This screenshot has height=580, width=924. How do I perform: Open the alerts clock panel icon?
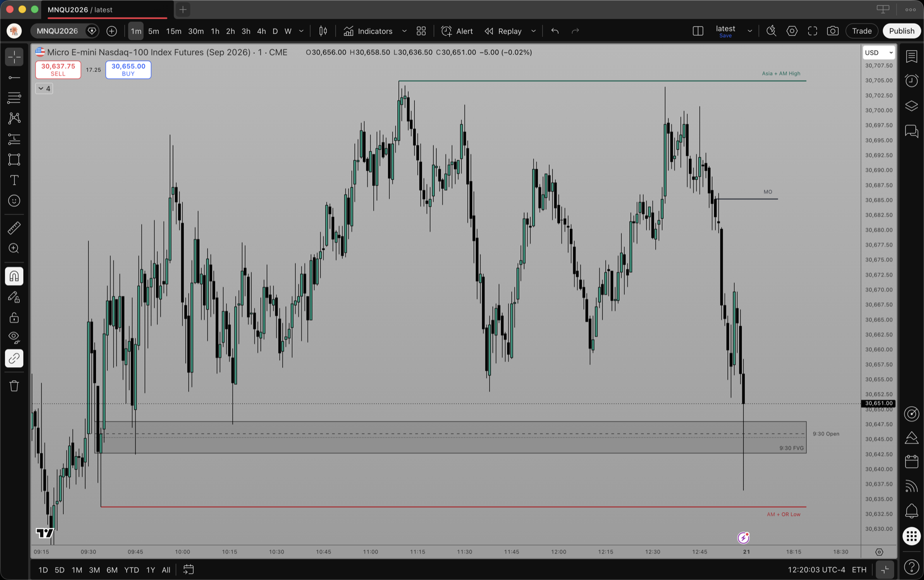912,81
